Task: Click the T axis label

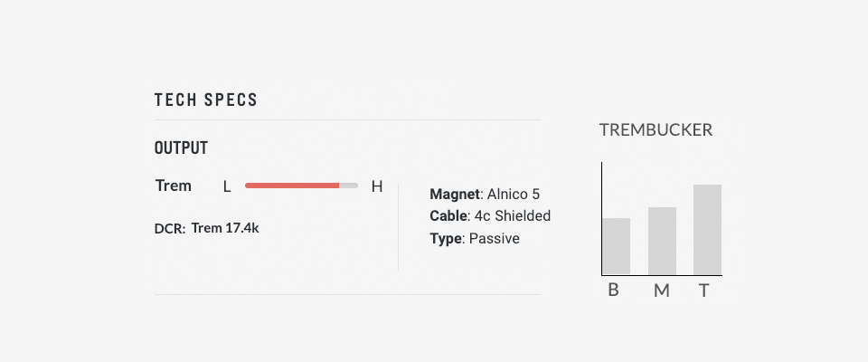Action: click(x=703, y=290)
